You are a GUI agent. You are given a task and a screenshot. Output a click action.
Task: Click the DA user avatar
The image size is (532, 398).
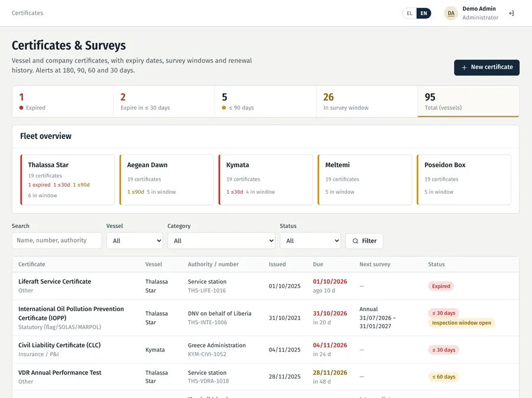pos(451,13)
